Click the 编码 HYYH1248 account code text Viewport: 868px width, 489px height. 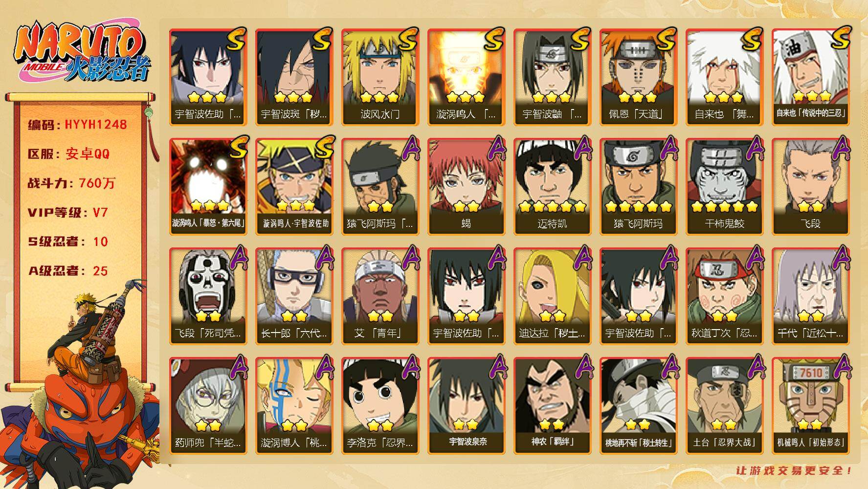[77, 125]
